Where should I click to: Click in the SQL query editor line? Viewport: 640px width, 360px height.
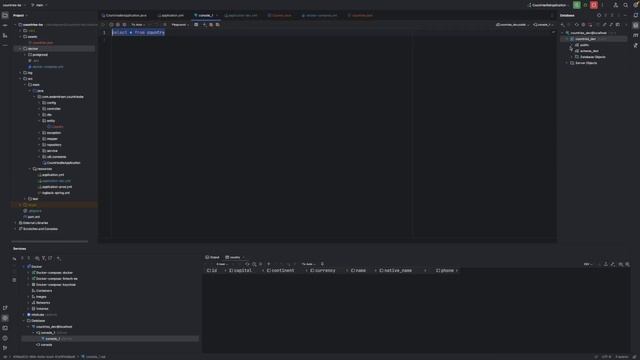(138, 32)
